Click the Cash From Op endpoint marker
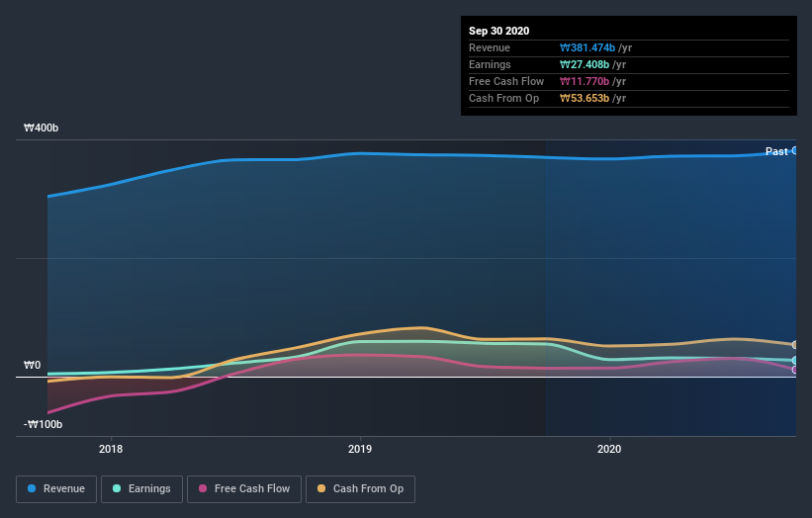 point(795,345)
